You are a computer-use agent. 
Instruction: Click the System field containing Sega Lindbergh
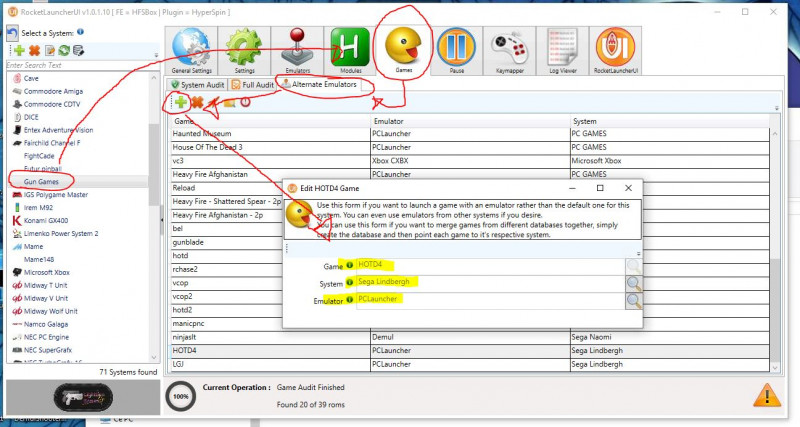point(490,283)
